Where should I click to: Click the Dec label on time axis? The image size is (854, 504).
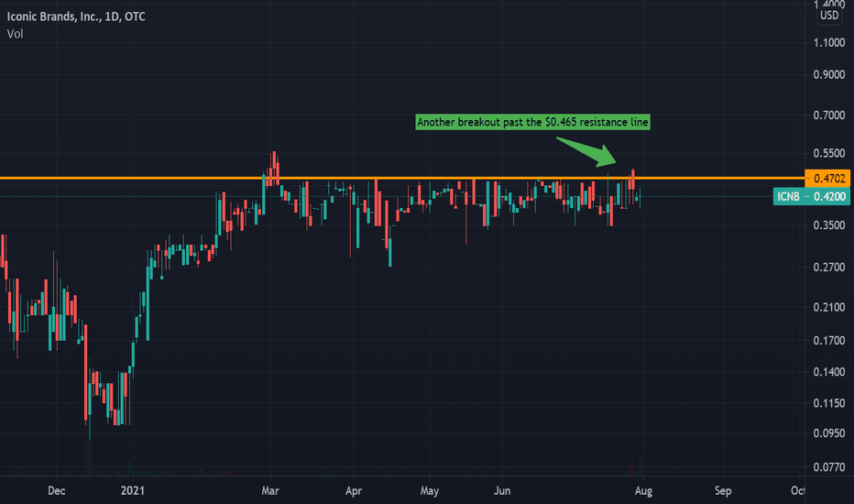tap(57, 490)
